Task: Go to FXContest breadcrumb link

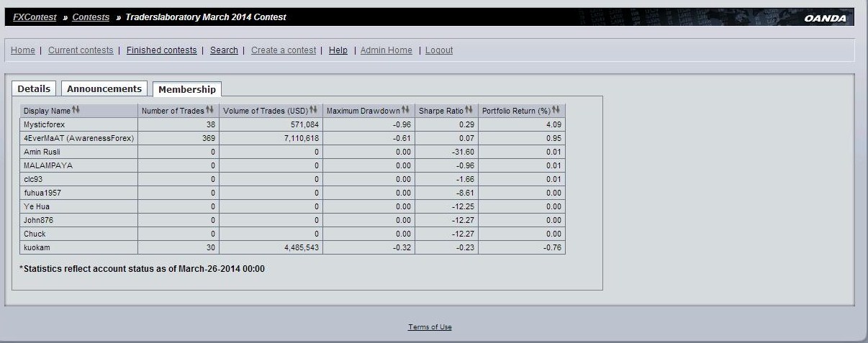Action: 35,17
